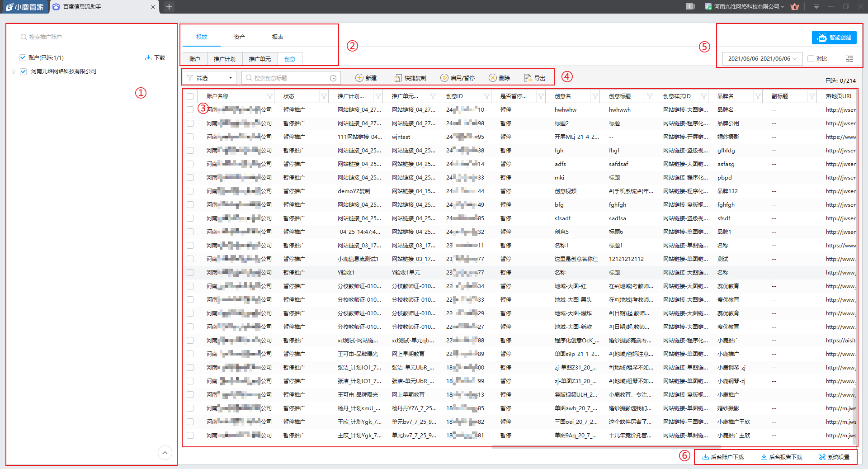Image resolution: width=868 pixels, height=469 pixels.
Task: Select the 账户 sub-tab
Action: point(195,59)
